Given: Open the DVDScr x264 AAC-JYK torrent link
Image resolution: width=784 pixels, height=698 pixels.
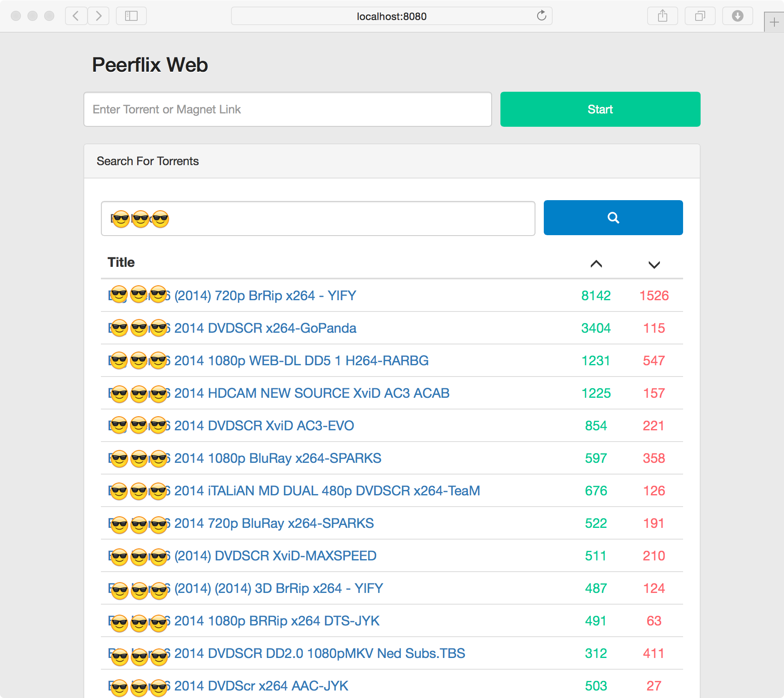Looking at the screenshot, I should click(x=228, y=686).
